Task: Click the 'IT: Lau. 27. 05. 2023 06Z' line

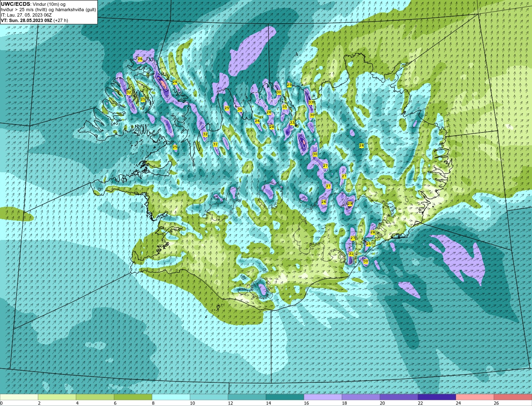Action: click(26, 15)
